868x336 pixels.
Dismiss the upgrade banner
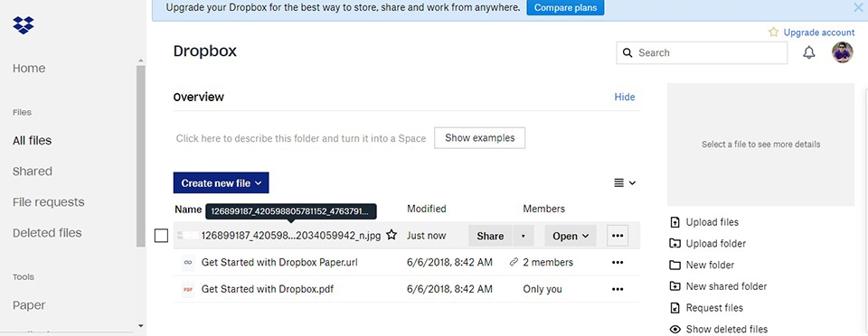pos(859,8)
